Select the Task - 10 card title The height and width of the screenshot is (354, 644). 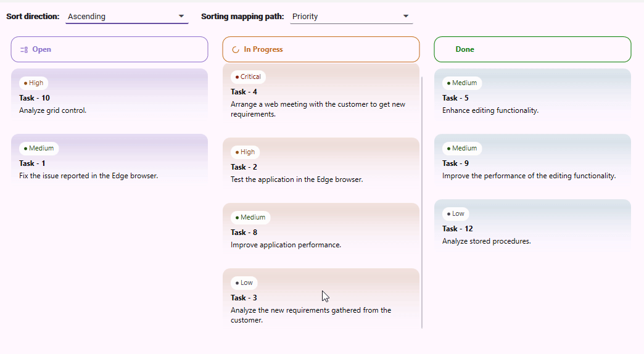(35, 98)
